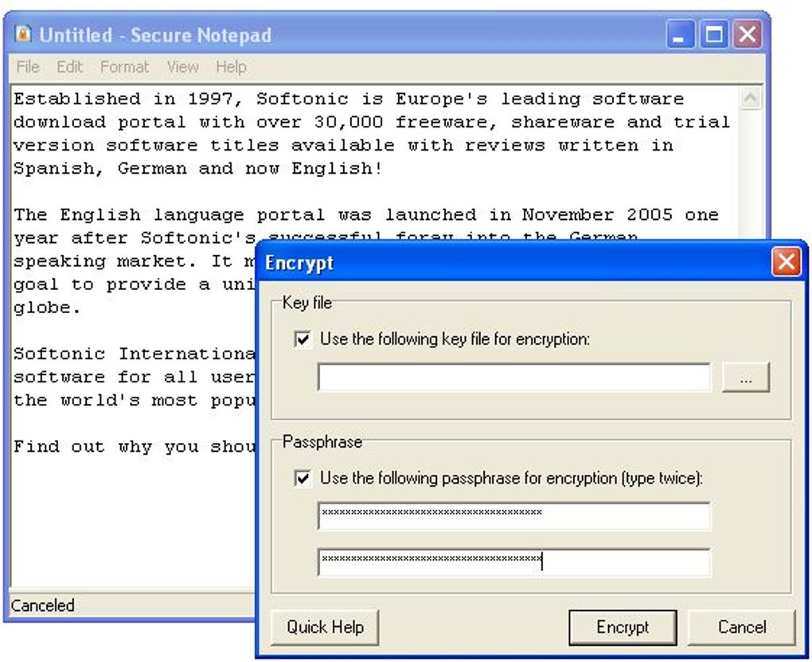Browse for key file with the ... button

(746, 378)
